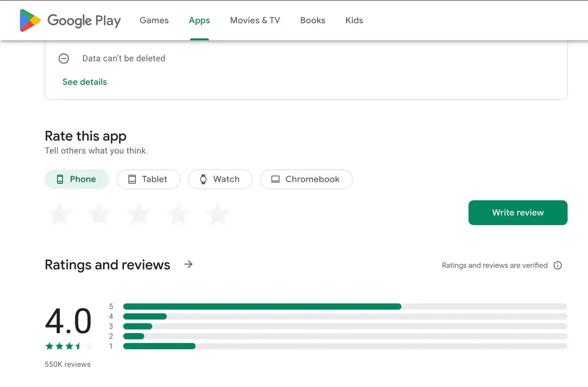Viewport: 588px width, 387px height.
Task: Open the Movies & TV section
Action: pos(255,20)
